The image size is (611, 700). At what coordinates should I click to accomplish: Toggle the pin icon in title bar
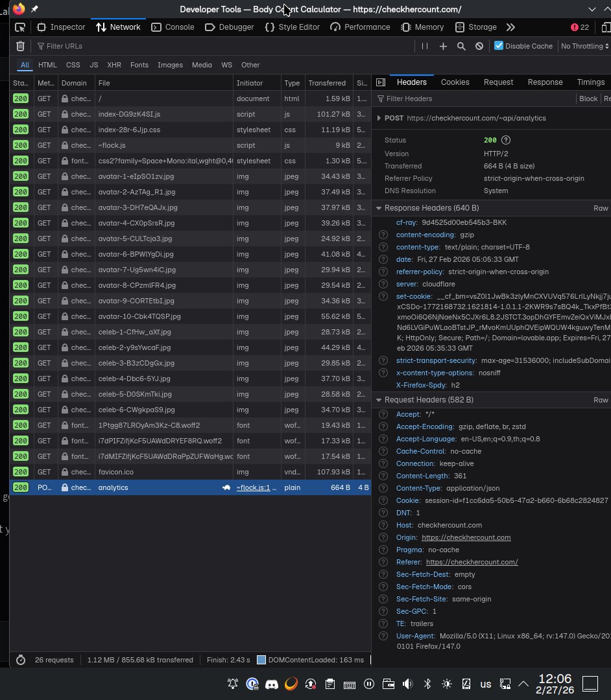(34, 8)
